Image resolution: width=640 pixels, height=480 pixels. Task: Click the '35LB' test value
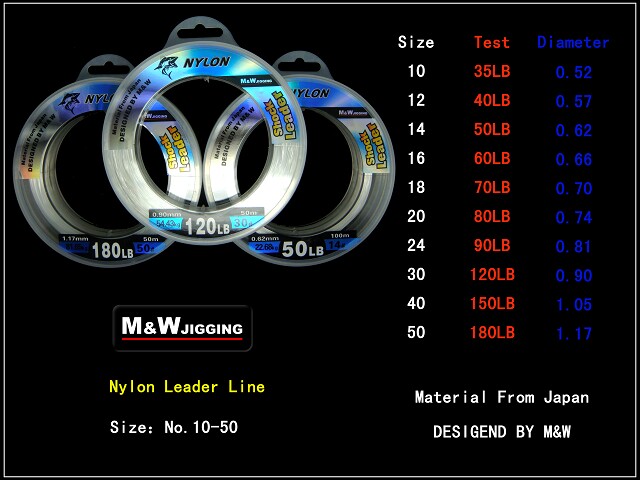pos(492,71)
